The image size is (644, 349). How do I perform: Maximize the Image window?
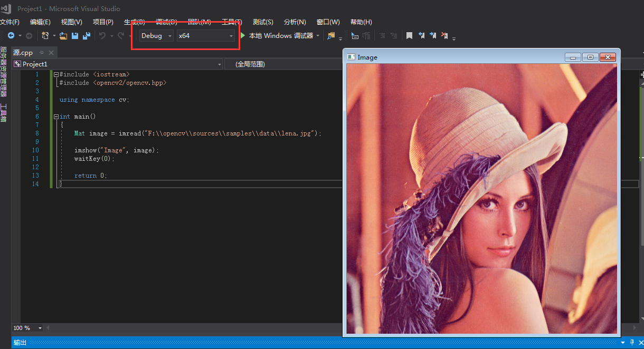(x=590, y=57)
